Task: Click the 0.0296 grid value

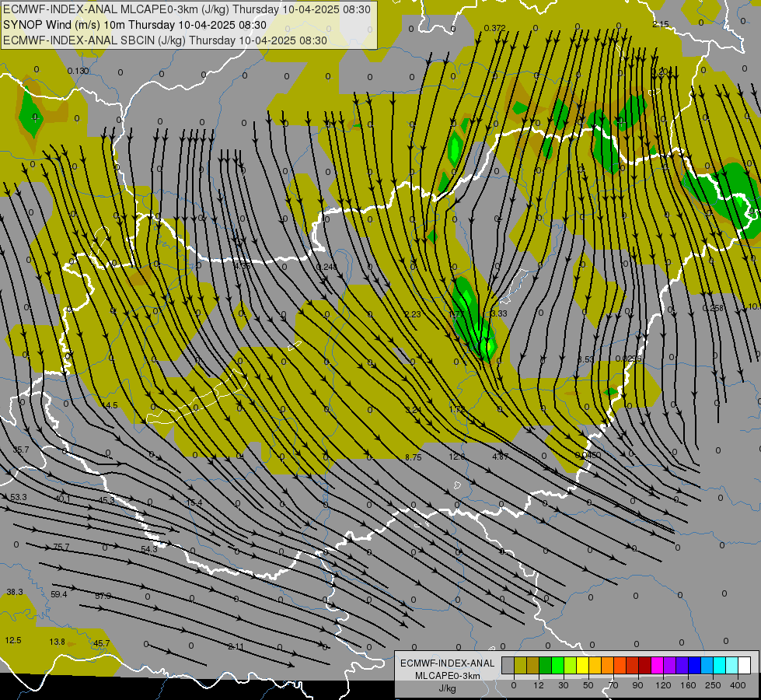Action: pyautogui.click(x=629, y=359)
